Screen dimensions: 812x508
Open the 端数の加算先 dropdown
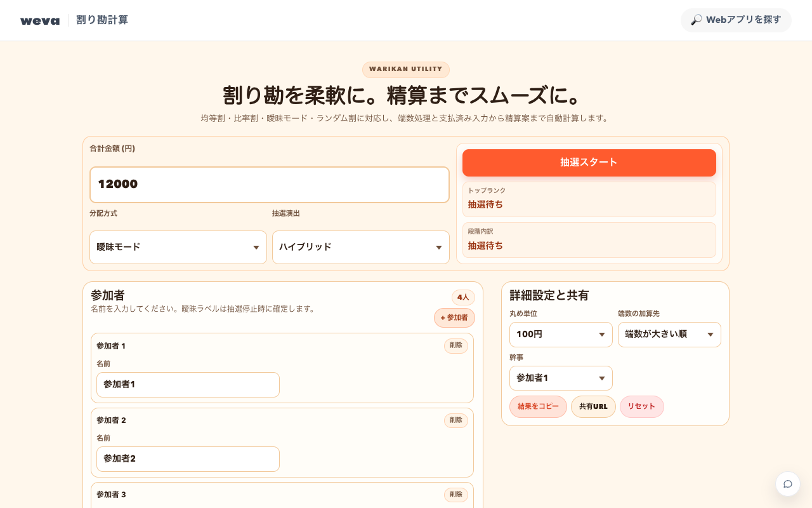[x=669, y=335]
